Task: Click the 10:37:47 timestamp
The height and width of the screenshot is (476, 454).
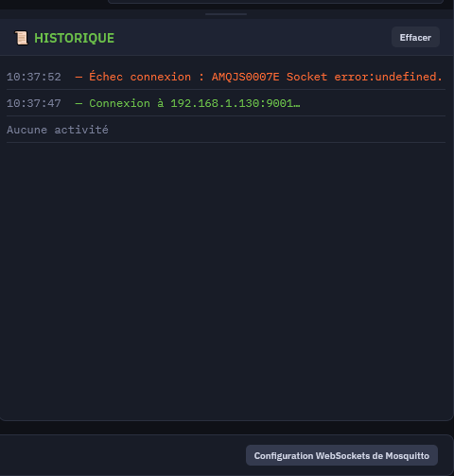Action: (34, 103)
